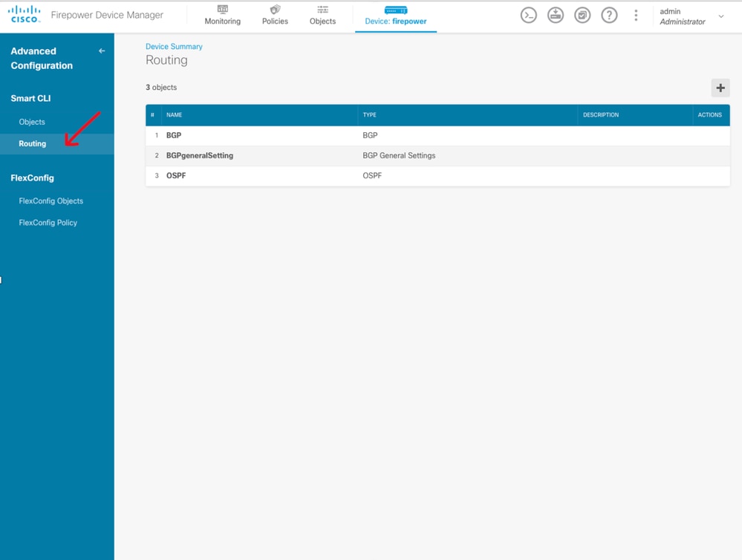Add a new routing object with plus
The height and width of the screenshot is (560, 742).
[720, 88]
